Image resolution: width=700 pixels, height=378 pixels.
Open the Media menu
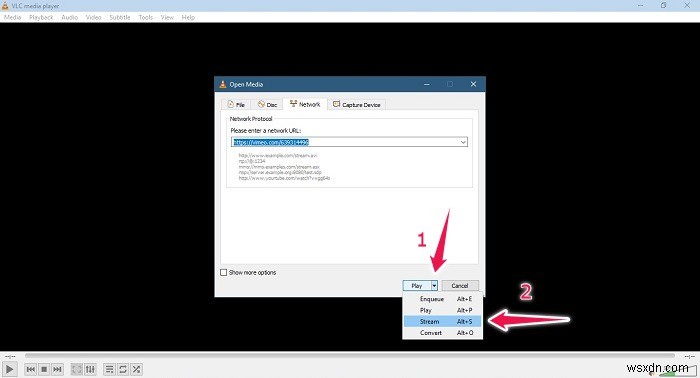12,17
